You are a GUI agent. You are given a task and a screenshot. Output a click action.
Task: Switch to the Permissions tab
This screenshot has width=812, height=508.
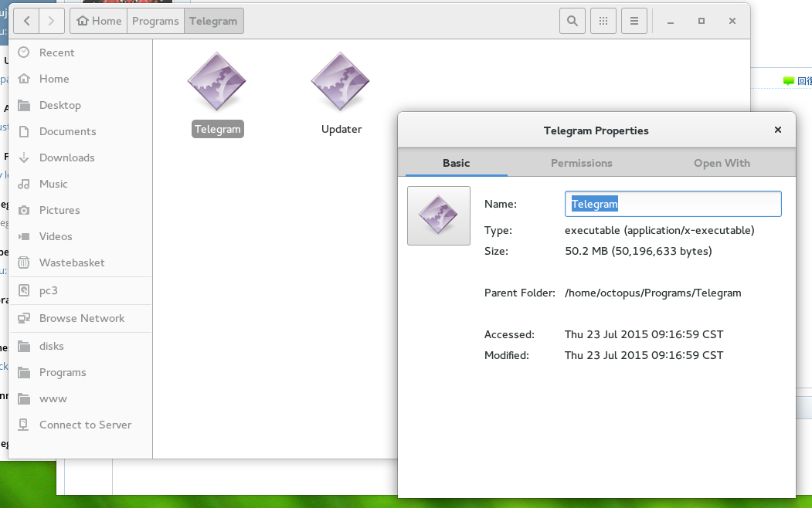tap(582, 163)
